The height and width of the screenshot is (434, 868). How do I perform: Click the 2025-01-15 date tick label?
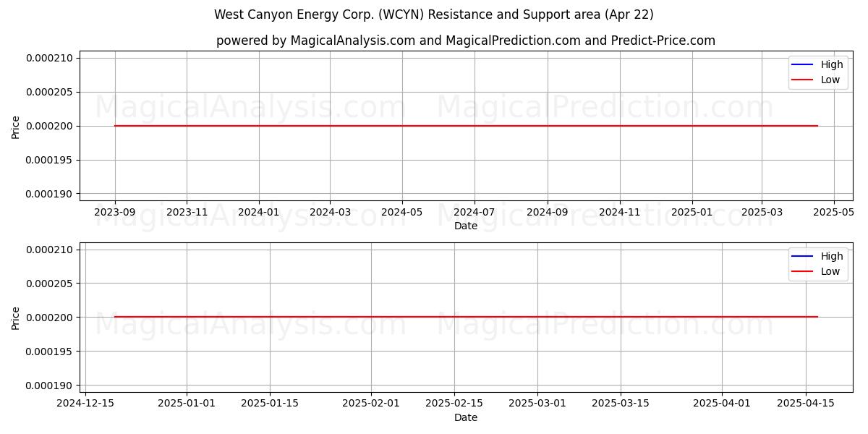(x=270, y=404)
